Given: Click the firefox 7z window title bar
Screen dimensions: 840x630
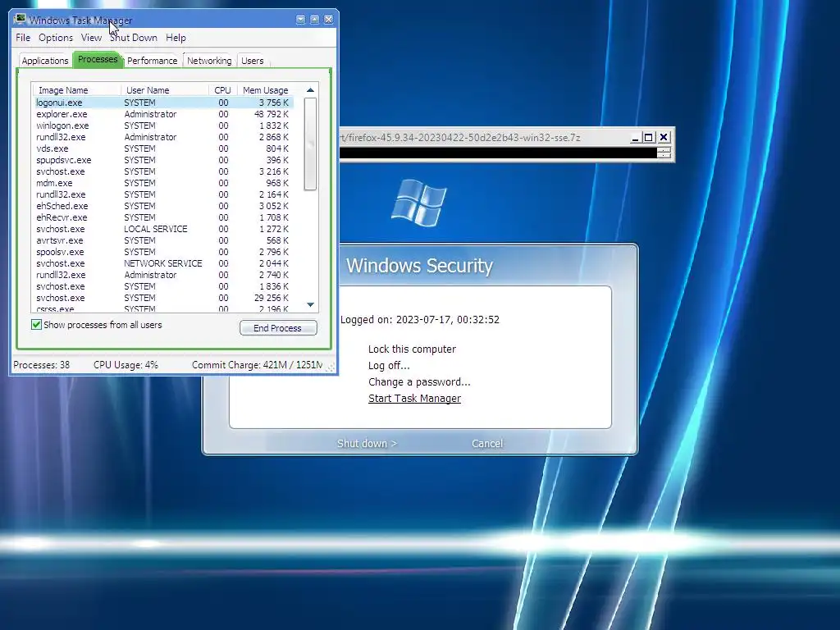Looking at the screenshot, I should 482,138.
